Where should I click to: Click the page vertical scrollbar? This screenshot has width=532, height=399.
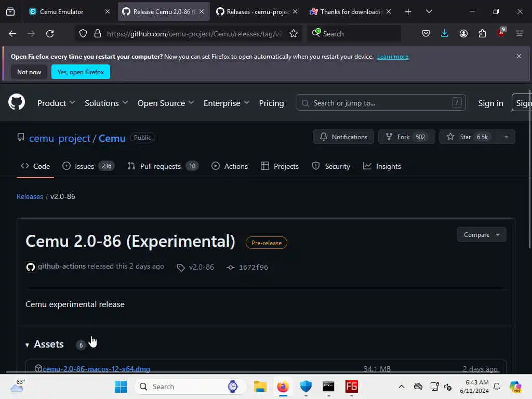pos(529,170)
